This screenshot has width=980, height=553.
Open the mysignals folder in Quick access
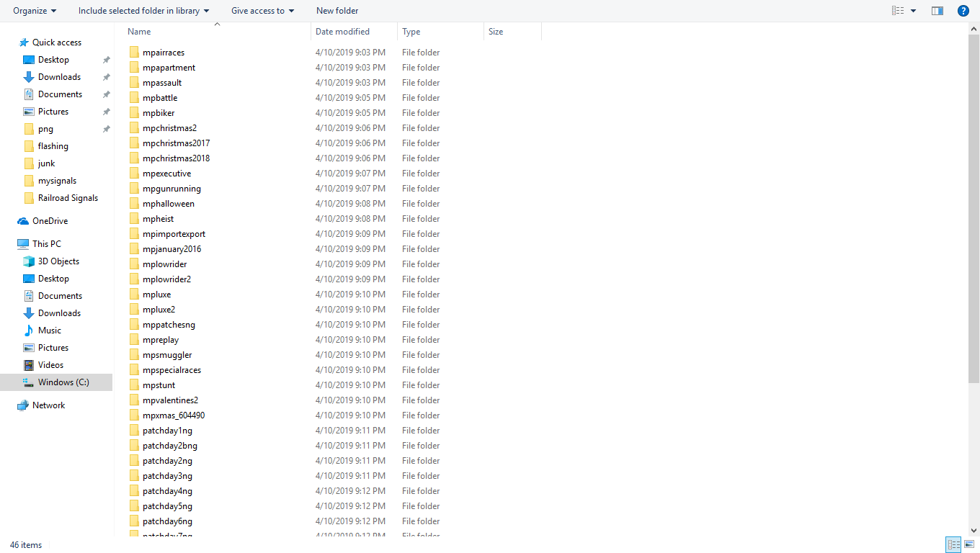coord(57,181)
